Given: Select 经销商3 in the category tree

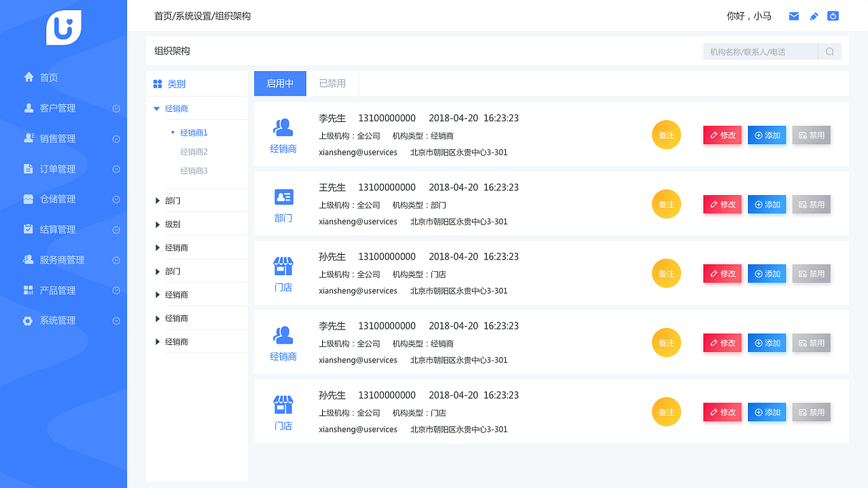Looking at the screenshot, I should [x=194, y=171].
